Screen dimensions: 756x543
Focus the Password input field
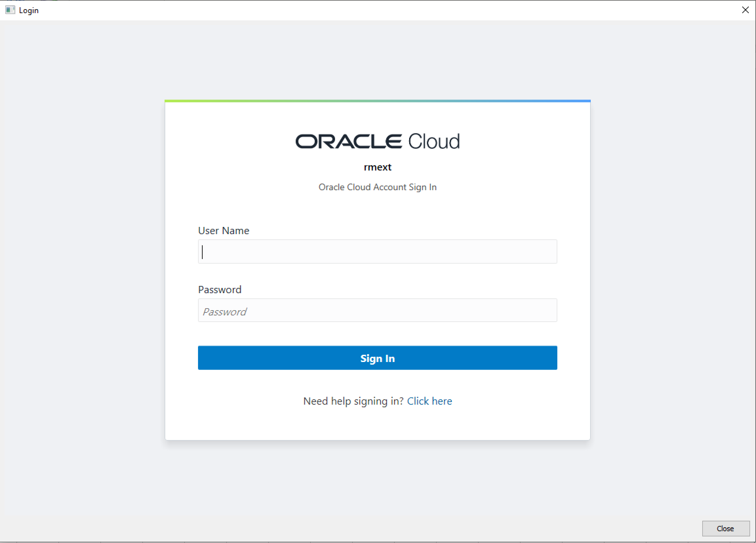(x=377, y=310)
